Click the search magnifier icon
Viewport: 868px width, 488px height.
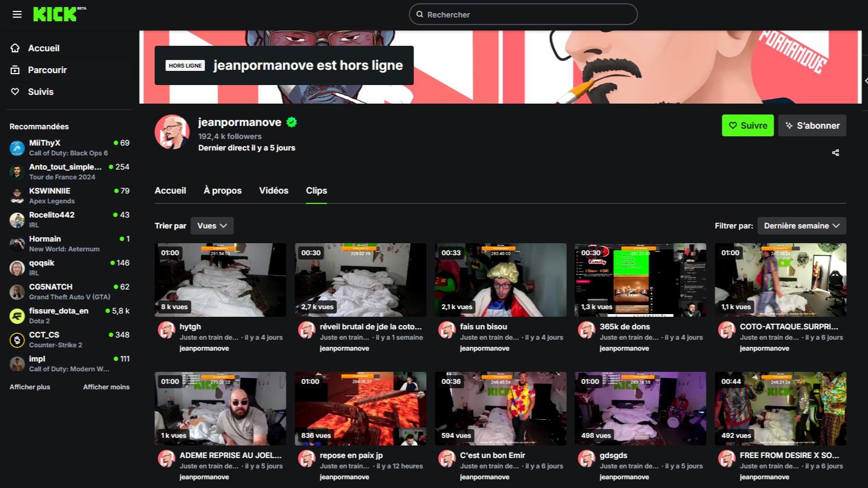click(x=420, y=14)
